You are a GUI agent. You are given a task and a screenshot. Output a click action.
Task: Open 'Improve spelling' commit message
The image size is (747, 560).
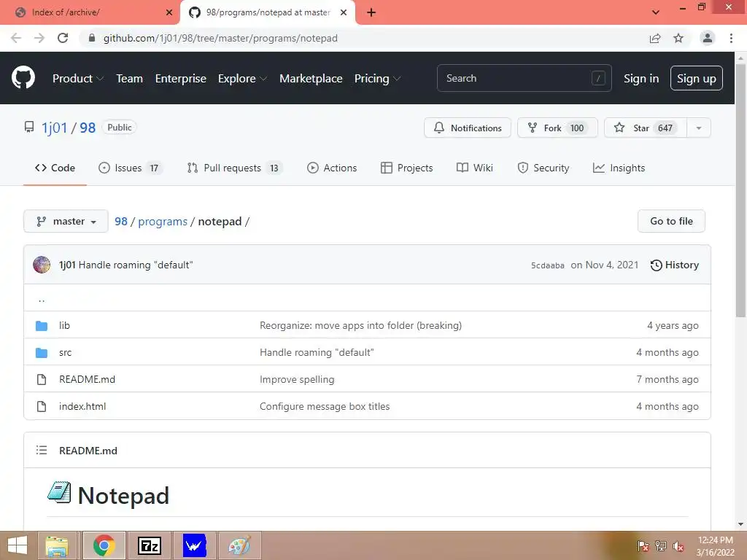297,379
